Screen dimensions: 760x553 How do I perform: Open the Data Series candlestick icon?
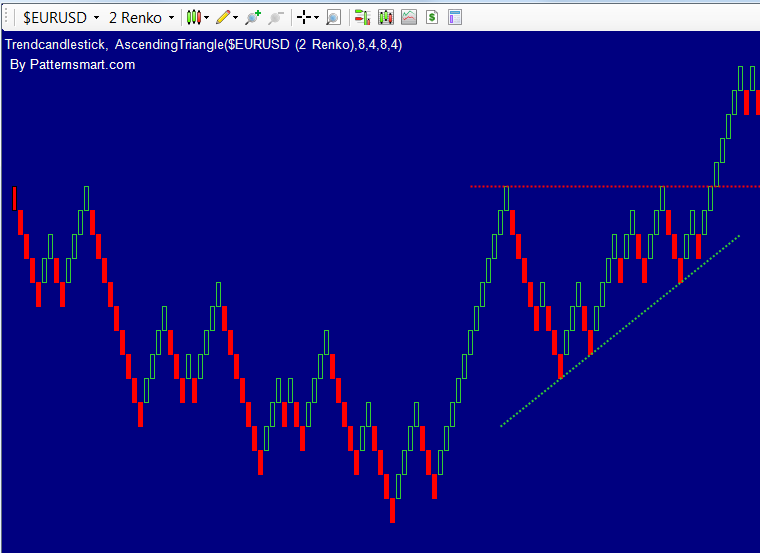(386, 17)
